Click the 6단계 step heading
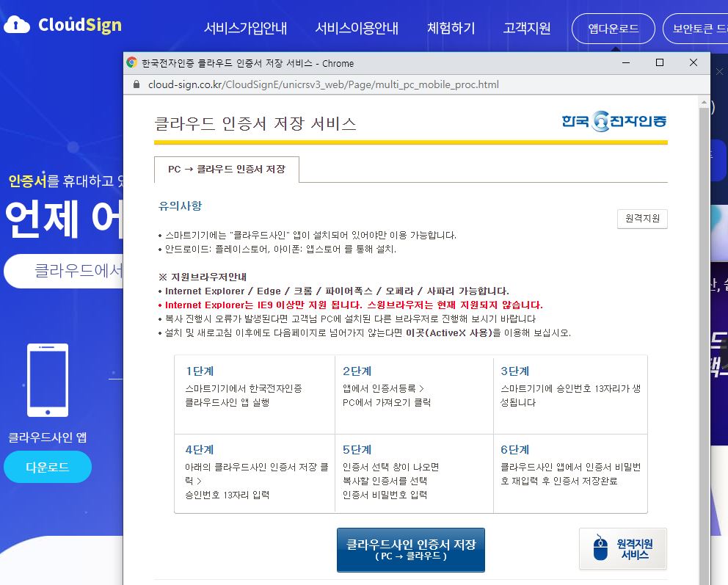 click(515, 449)
